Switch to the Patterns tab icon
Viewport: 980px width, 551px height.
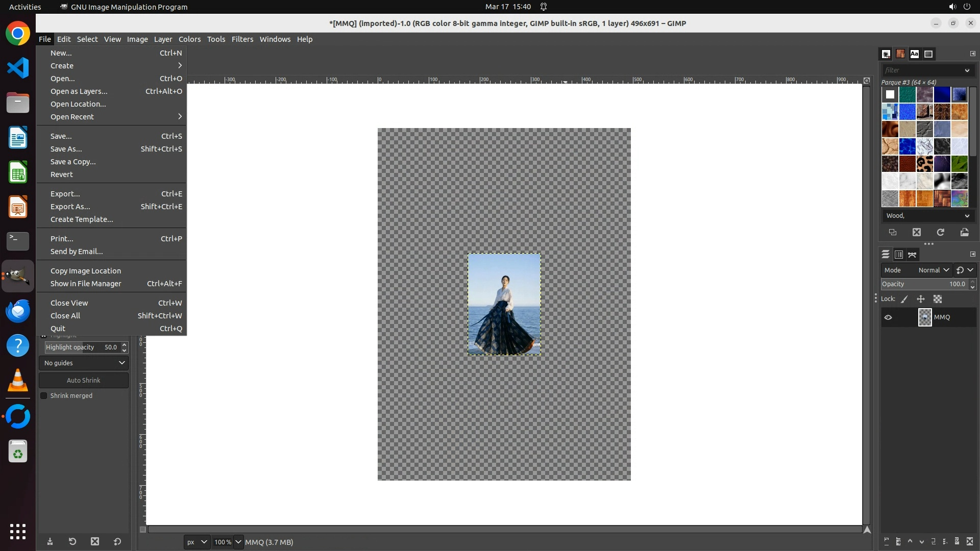(900, 54)
